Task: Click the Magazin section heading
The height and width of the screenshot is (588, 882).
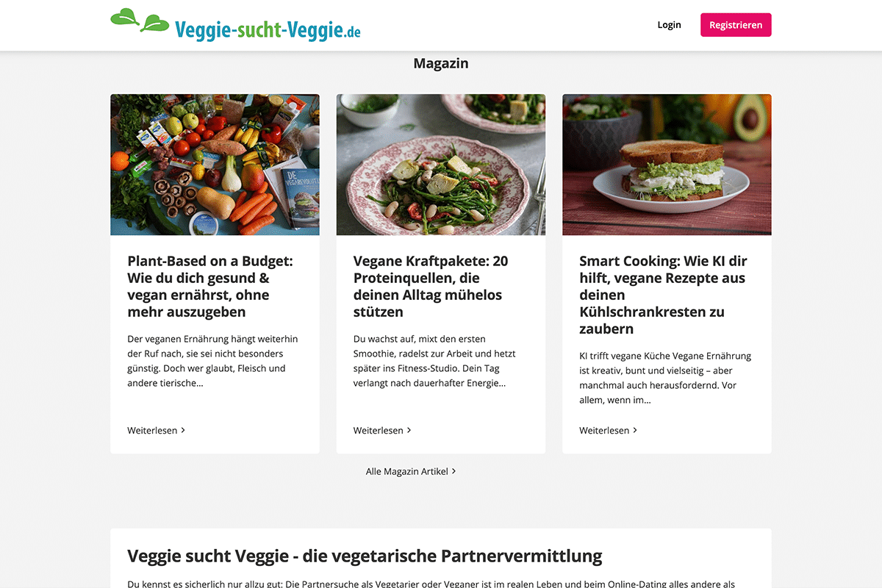Action: point(441,63)
